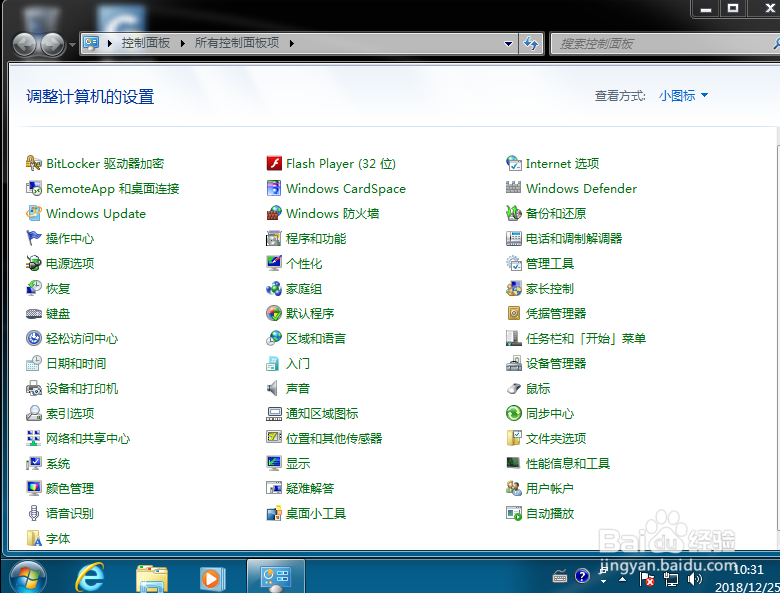780x593 pixels.
Task: Open the 网络和共享中心 icon
Action: tap(34, 438)
